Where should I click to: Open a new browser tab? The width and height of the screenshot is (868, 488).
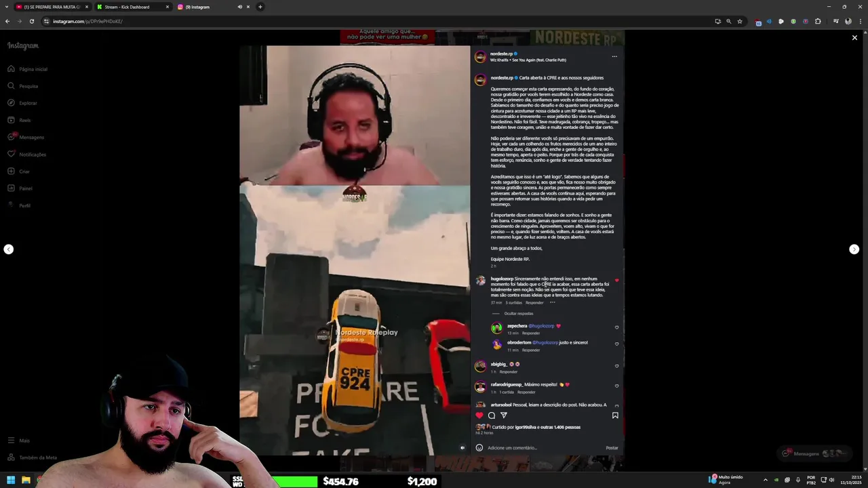point(260,7)
